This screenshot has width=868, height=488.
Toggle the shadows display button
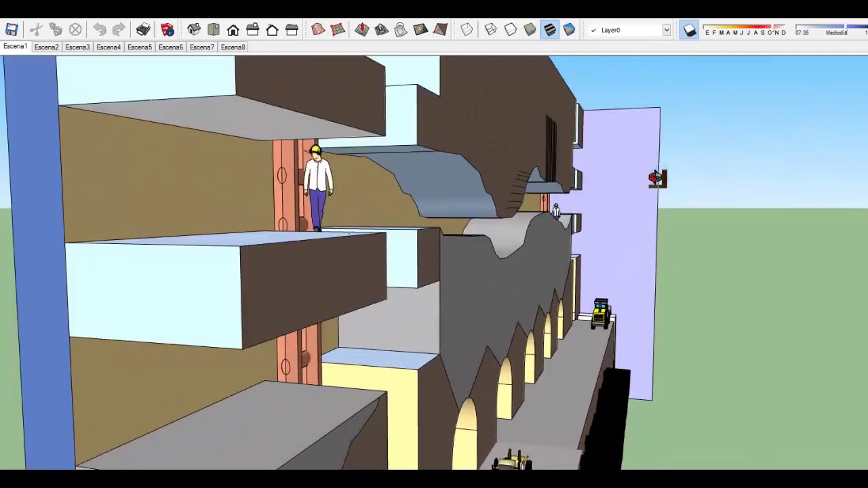689,30
